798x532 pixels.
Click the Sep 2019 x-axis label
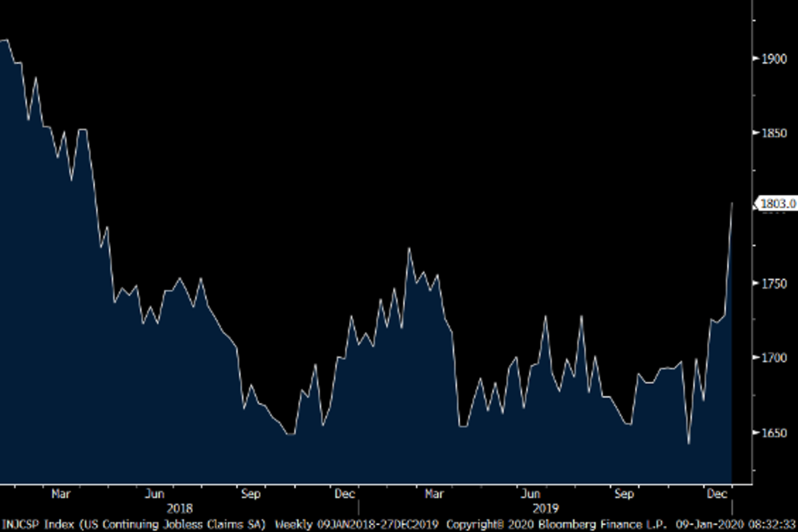(624, 494)
